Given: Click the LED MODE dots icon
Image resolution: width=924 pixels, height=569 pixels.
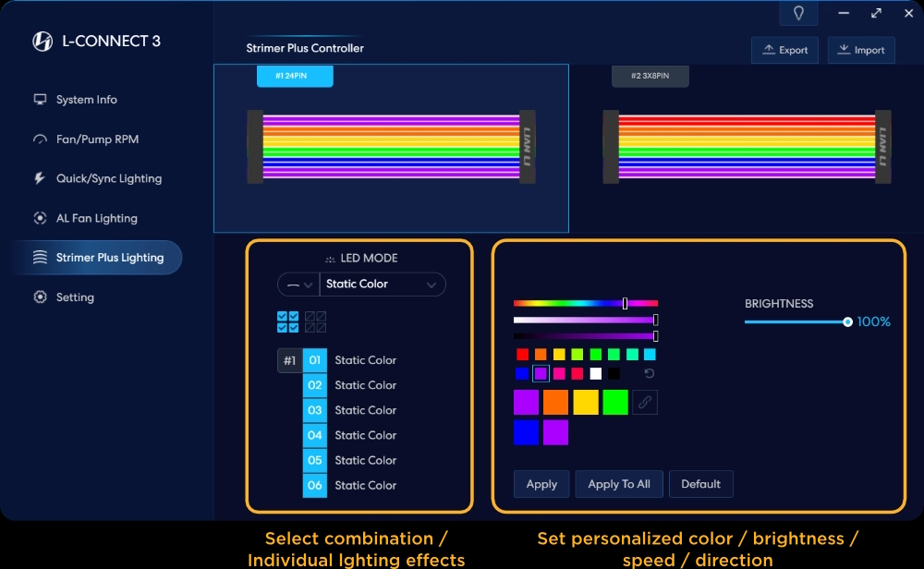Looking at the screenshot, I should tap(330, 260).
